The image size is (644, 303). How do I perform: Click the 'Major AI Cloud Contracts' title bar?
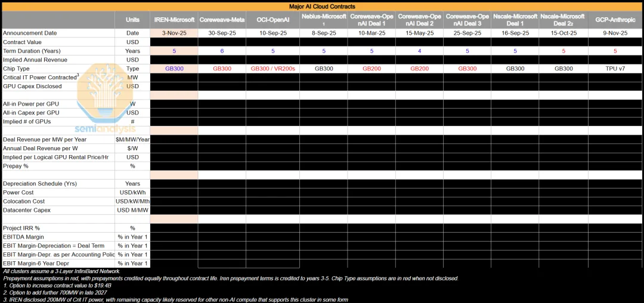click(x=322, y=6)
